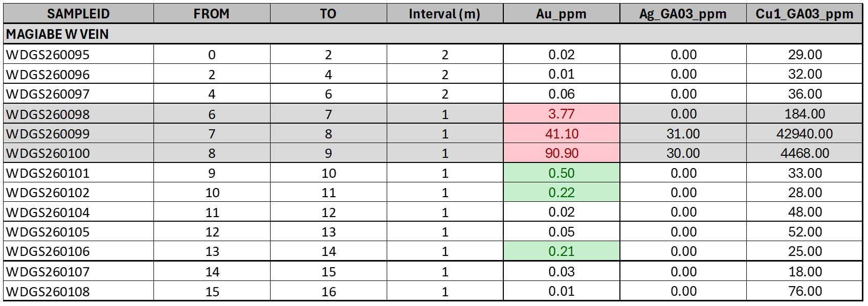Image resolution: width=868 pixels, height=306 pixels.
Task: Click the 42940.00 copper value cell
Action: [805, 134]
